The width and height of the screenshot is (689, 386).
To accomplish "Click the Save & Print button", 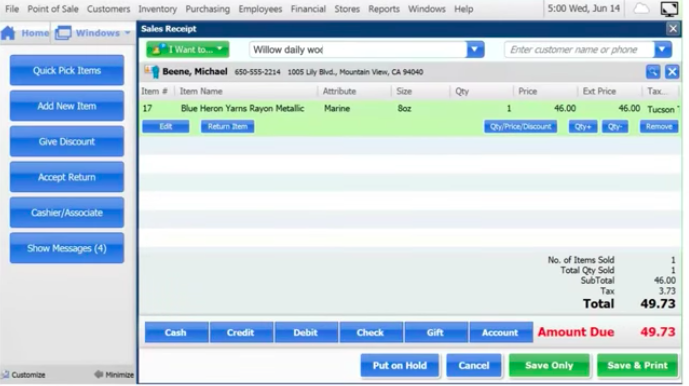I will click(x=637, y=365).
